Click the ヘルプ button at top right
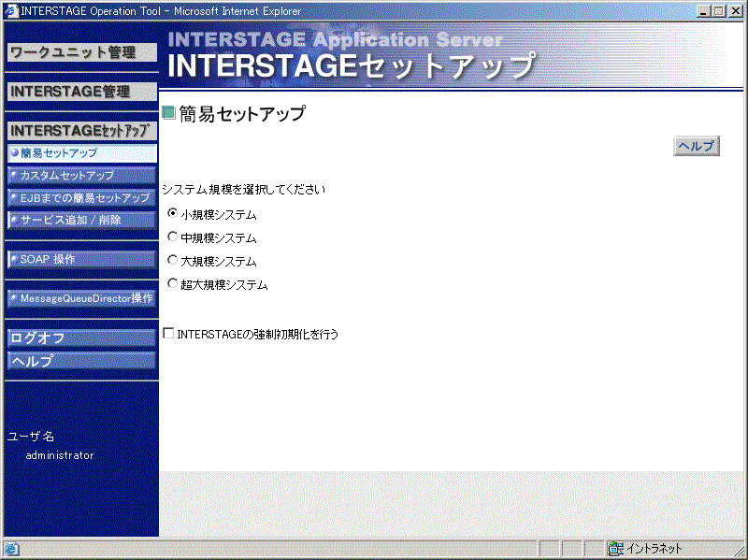Image resolution: width=748 pixels, height=560 pixels. click(x=697, y=146)
